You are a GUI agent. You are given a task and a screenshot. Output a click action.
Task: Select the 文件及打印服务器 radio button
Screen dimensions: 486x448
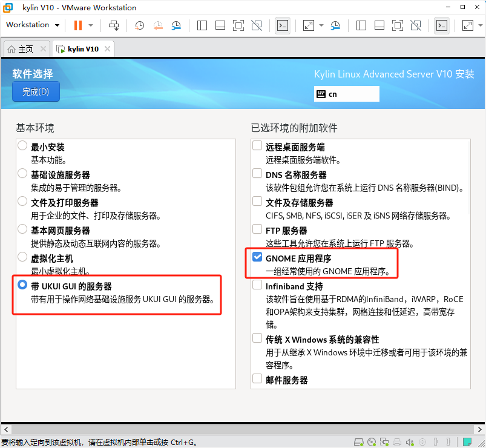[x=22, y=201]
